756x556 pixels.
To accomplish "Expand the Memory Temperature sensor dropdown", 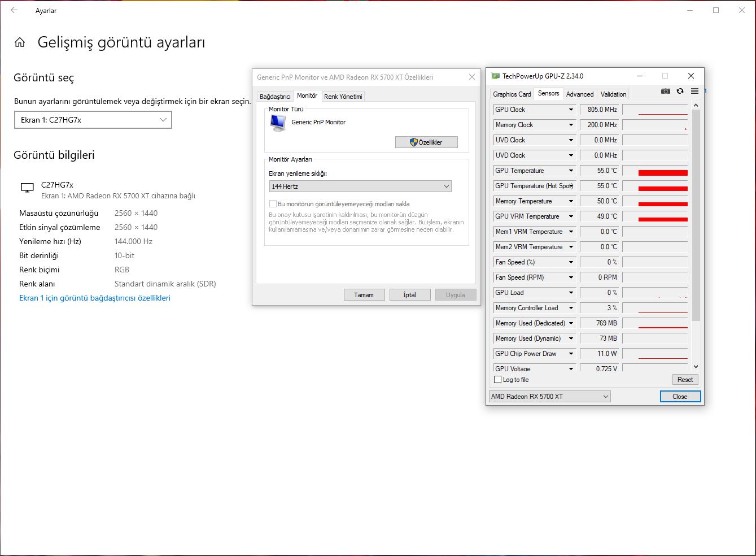I will coord(571,201).
